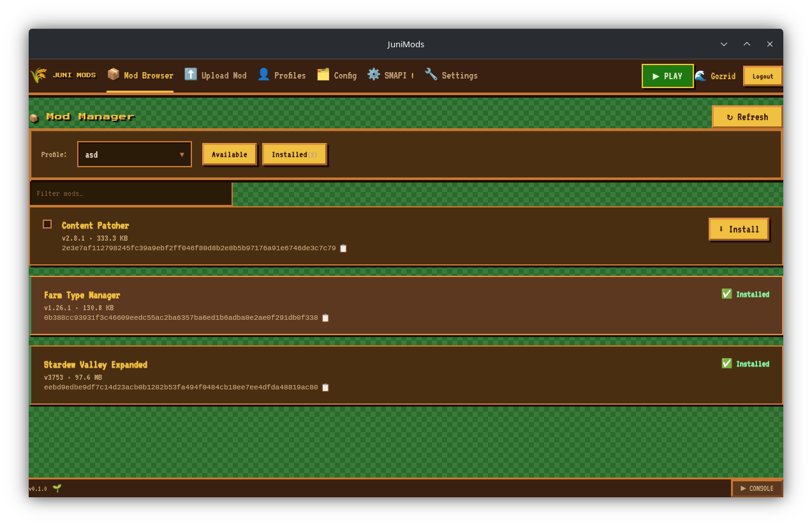Image resolution: width=812 pixels, height=526 pixels.
Task: Click the seedling icon in the status bar
Action: pos(57,488)
